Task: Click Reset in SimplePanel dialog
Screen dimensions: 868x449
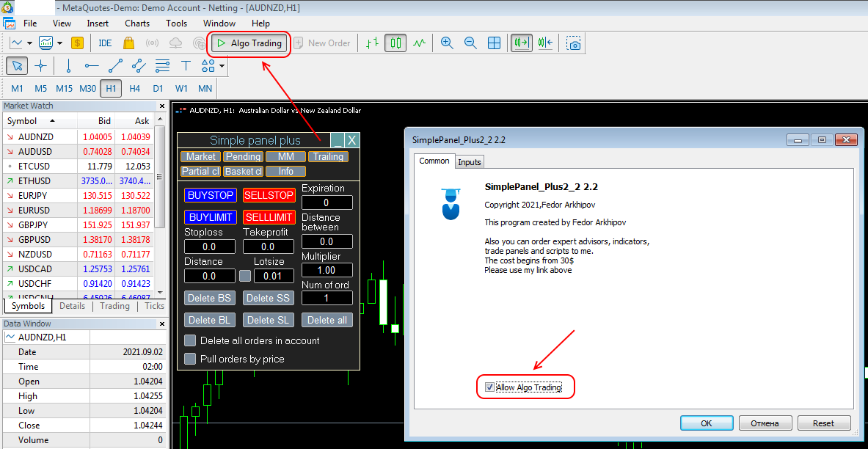Action: pos(823,423)
